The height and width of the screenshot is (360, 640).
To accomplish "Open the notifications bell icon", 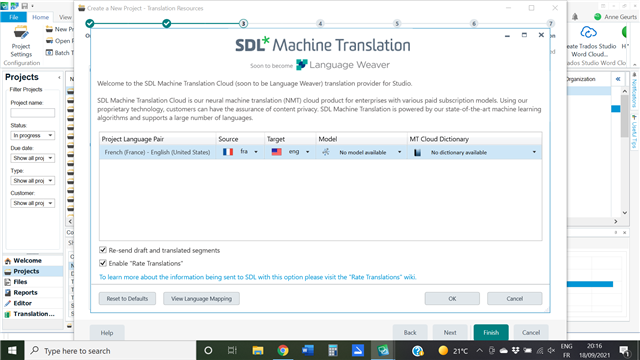I will click(x=575, y=17).
